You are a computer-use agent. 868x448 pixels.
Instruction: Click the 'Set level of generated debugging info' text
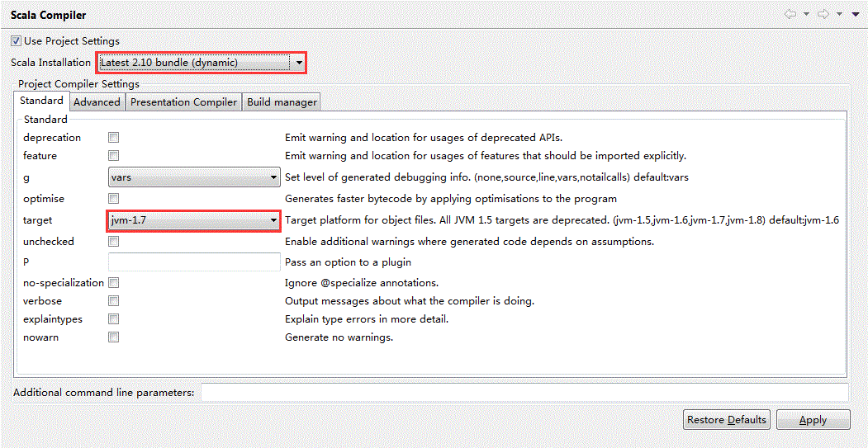[x=486, y=177]
